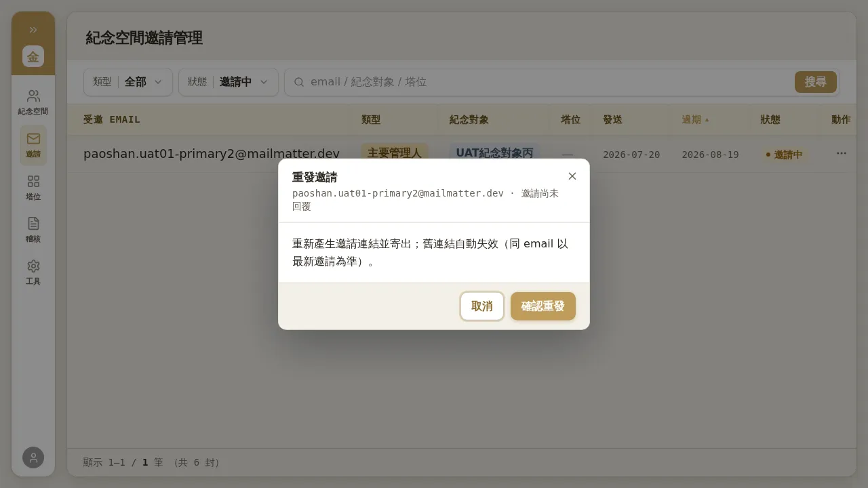
Task: Click the 金 logo badge in sidebar
Action: 33,56
